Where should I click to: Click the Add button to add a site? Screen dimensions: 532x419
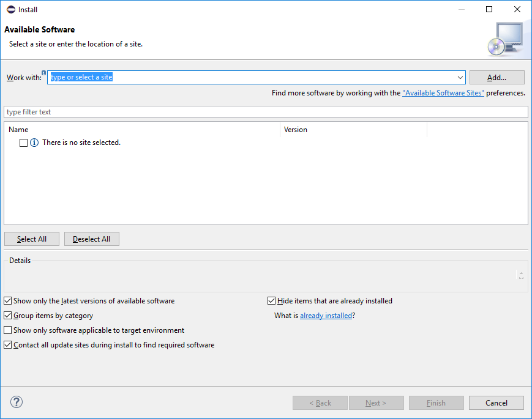click(496, 77)
